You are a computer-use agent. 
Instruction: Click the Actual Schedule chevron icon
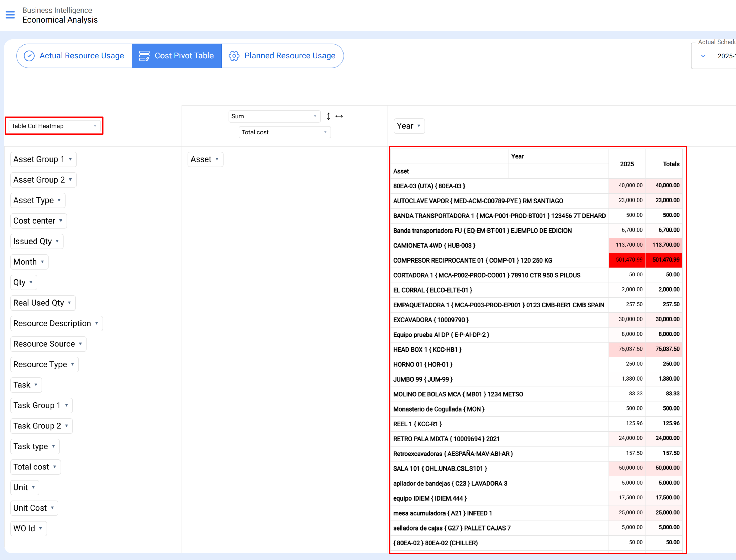point(703,56)
